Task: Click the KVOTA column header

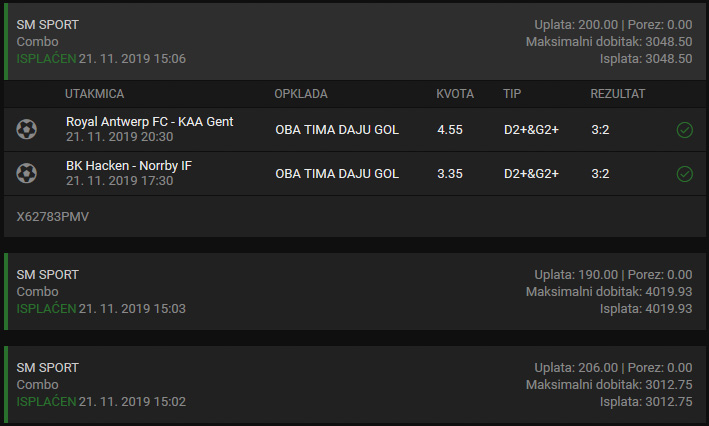Action: [x=455, y=94]
